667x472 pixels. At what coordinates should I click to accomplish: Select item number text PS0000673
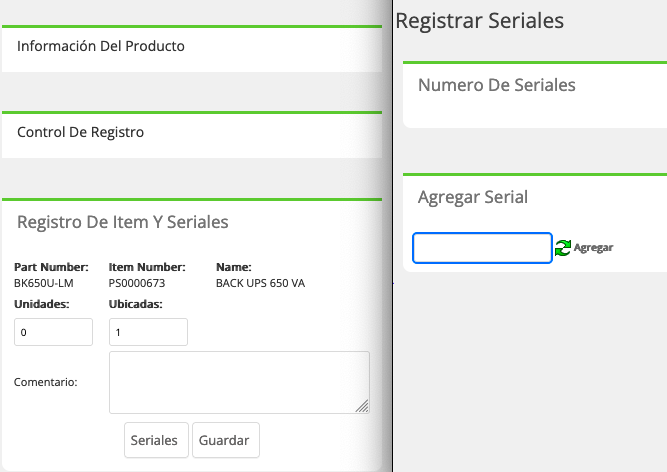[x=137, y=283]
